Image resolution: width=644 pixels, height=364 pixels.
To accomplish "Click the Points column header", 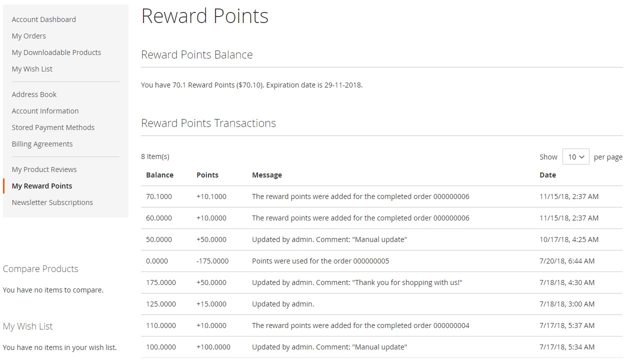I will [x=207, y=175].
